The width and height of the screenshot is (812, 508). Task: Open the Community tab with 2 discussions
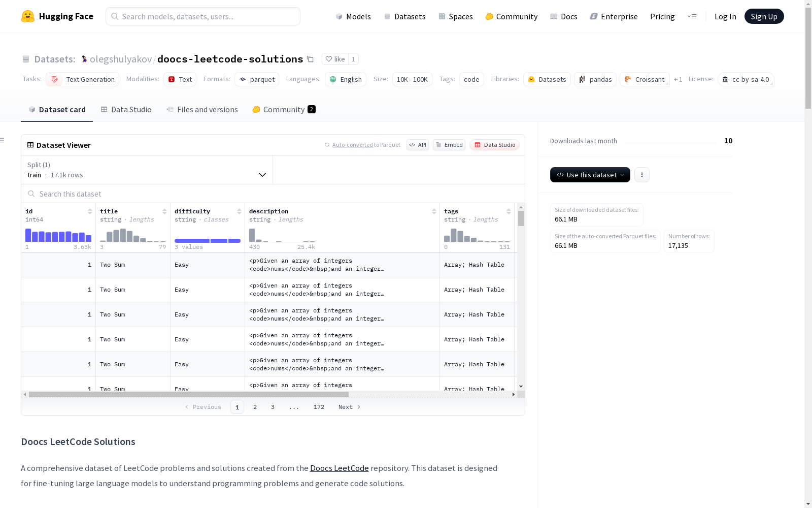[284, 110]
